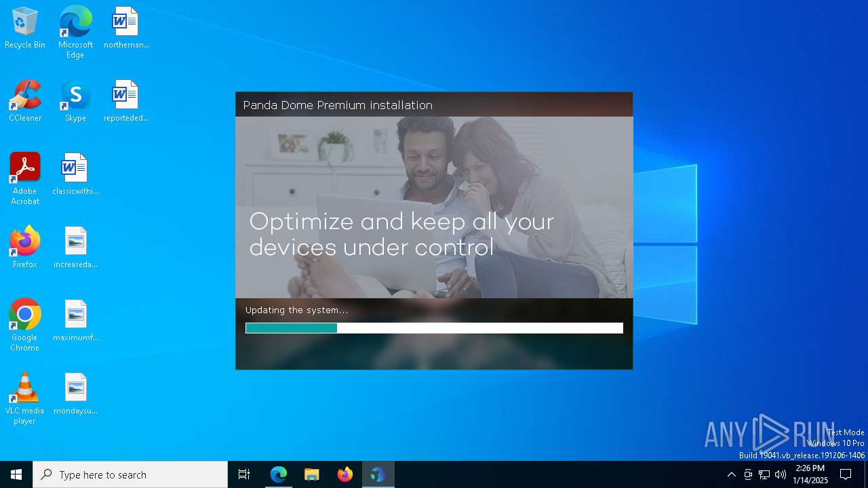
Task: Open network status tray icon
Action: 764,474
